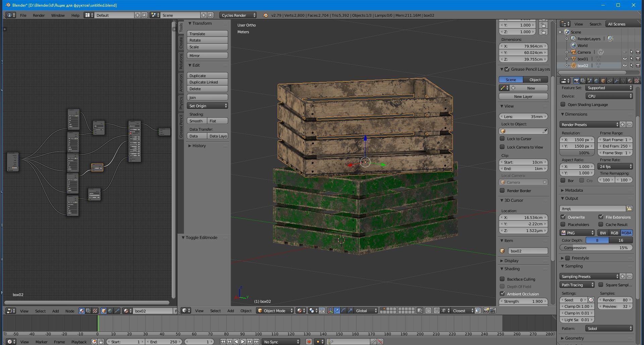Browse output path folder icon
644x345 pixels.
click(x=629, y=209)
